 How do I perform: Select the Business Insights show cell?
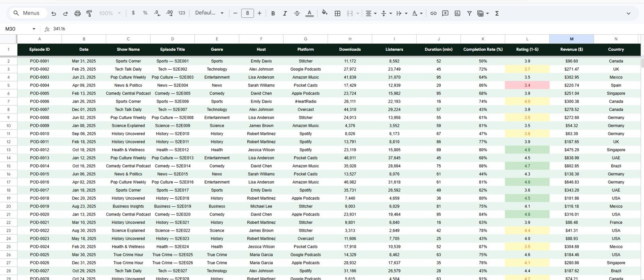128,206
